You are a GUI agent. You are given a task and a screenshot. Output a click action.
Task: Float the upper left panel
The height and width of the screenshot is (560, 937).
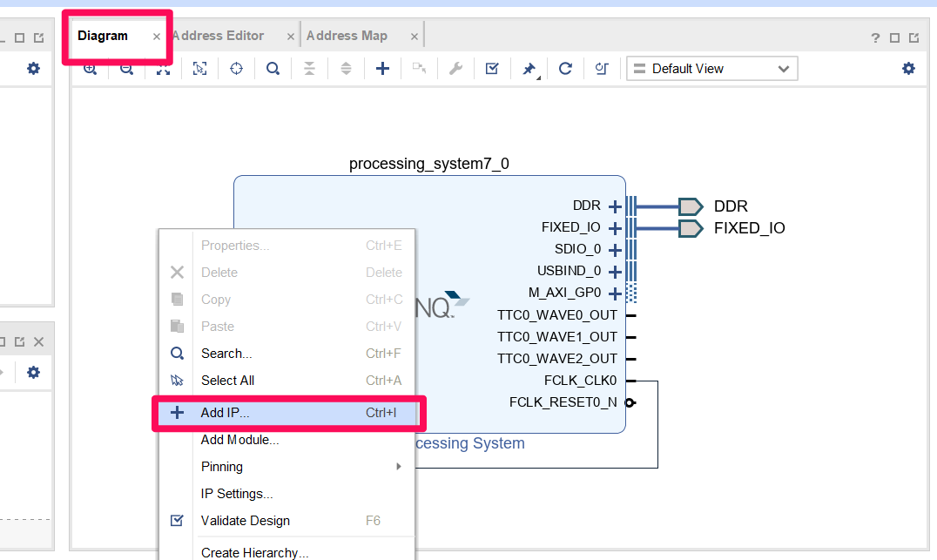pos(39,37)
